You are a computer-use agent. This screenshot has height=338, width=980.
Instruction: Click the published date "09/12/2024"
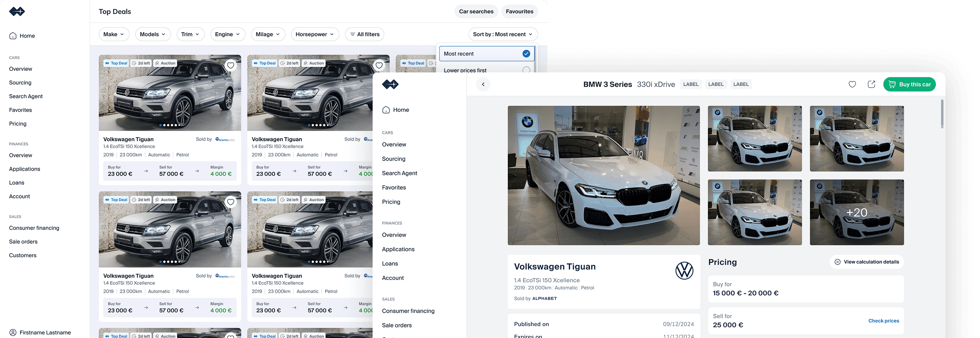point(679,324)
